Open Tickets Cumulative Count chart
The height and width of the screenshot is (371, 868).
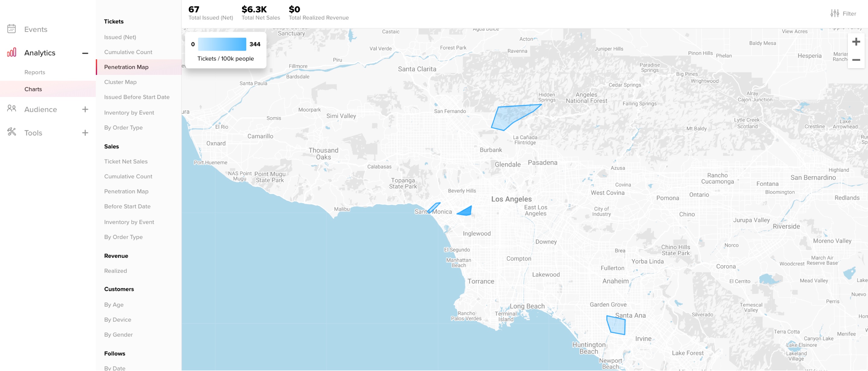tap(128, 52)
